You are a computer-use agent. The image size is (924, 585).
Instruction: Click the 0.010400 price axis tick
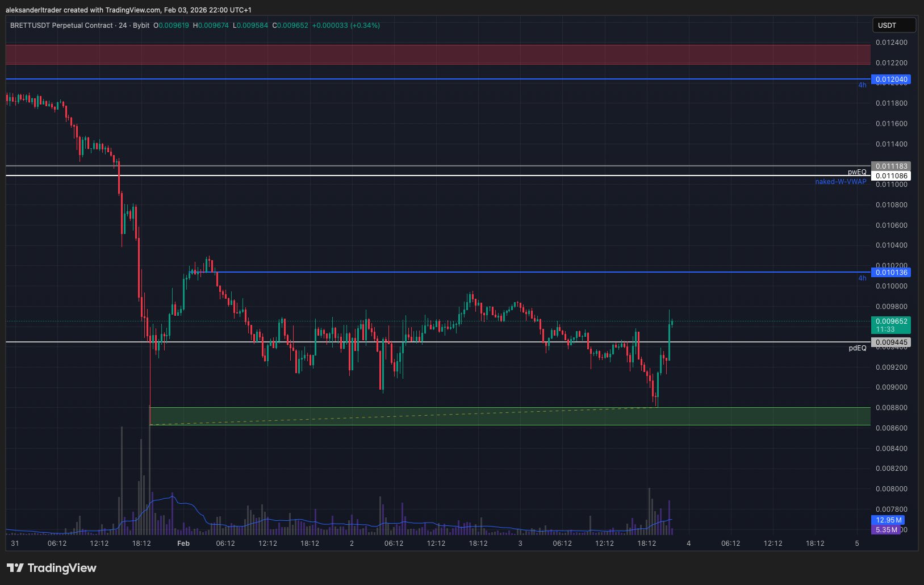(891, 245)
